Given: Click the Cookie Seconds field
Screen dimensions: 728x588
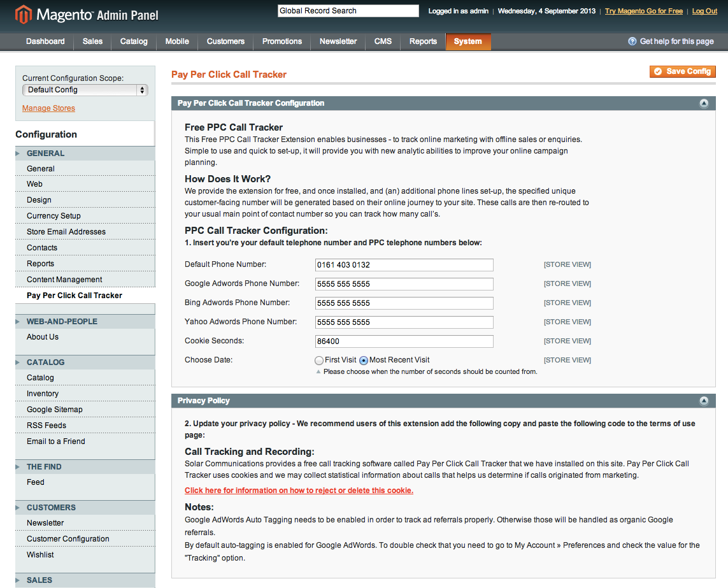Looking at the screenshot, I should 404,341.
